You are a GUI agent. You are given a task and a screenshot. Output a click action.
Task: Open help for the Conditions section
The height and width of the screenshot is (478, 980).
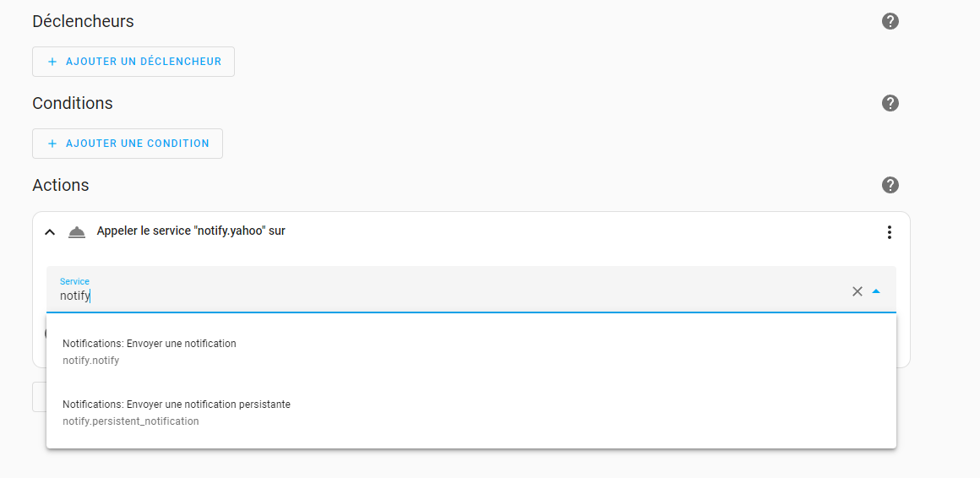coord(890,103)
